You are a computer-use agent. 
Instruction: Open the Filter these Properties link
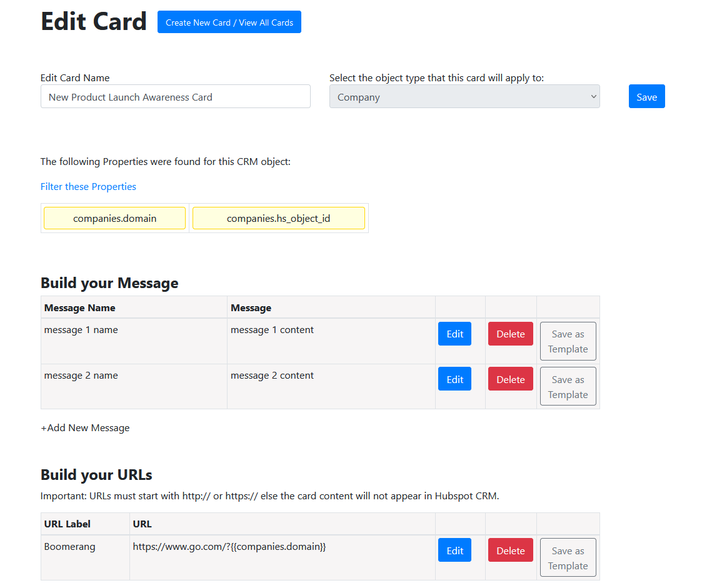88,187
